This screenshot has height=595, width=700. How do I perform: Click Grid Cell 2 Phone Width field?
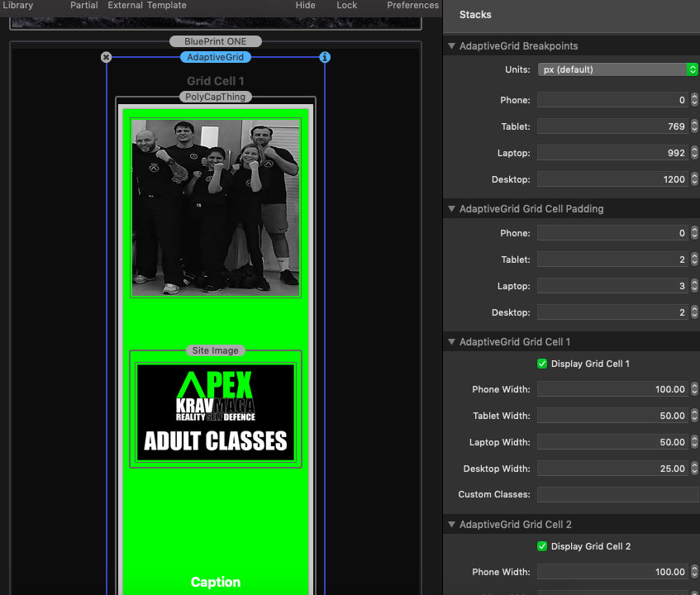coord(612,572)
